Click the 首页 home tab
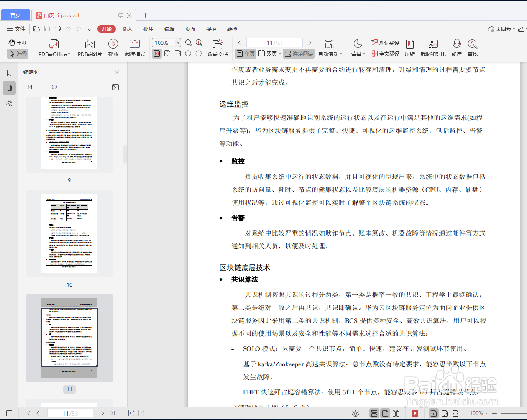 pyautogui.click(x=15, y=15)
